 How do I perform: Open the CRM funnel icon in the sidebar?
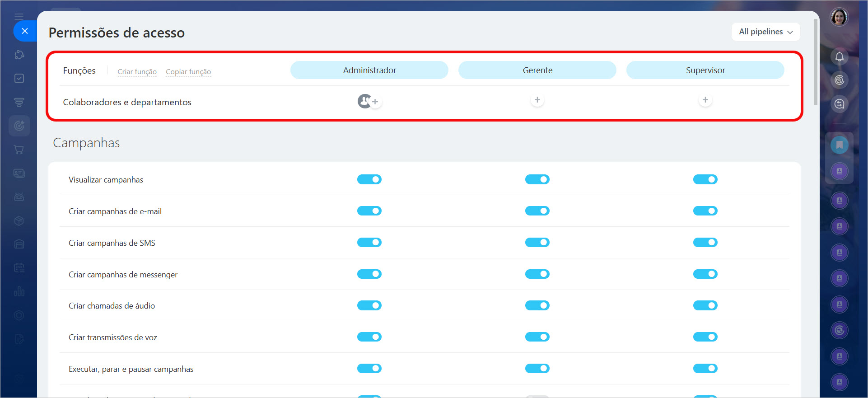coord(19,102)
